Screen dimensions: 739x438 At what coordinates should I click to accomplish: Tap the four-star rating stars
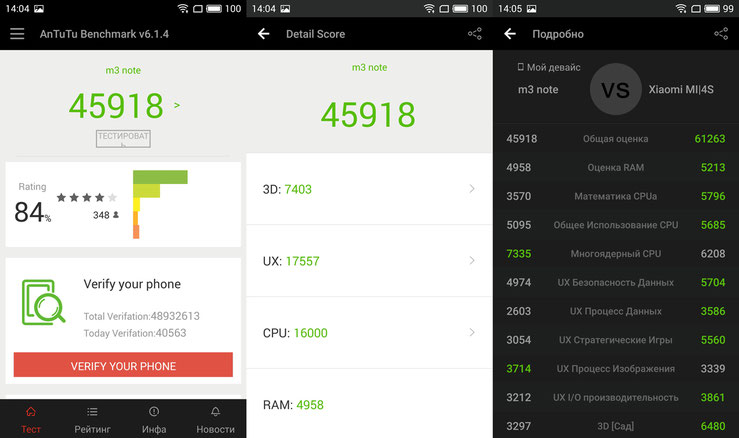click(86, 197)
